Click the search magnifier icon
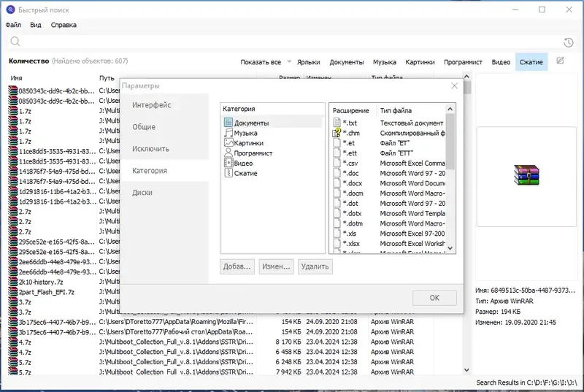The height and width of the screenshot is (392, 584). point(15,42)
